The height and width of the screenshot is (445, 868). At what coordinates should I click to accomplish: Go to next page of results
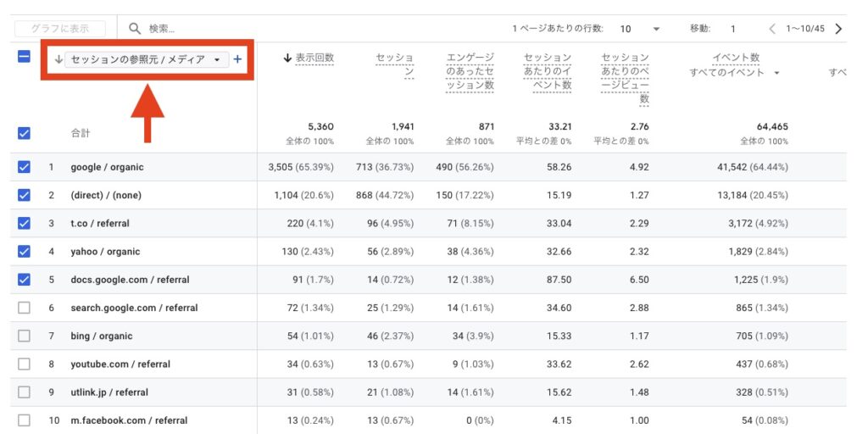[838, 29]
